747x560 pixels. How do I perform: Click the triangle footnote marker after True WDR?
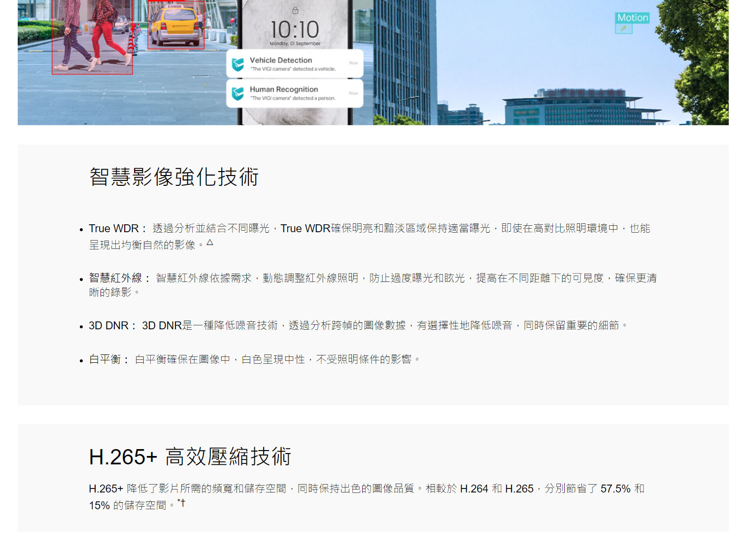coord(210,242)
